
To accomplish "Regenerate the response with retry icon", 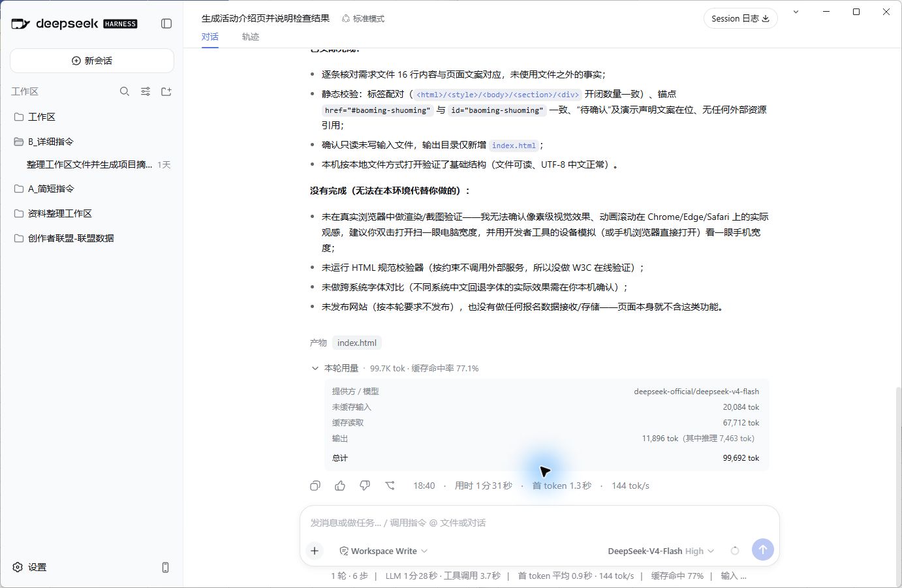I will click(x=390, y=486).
